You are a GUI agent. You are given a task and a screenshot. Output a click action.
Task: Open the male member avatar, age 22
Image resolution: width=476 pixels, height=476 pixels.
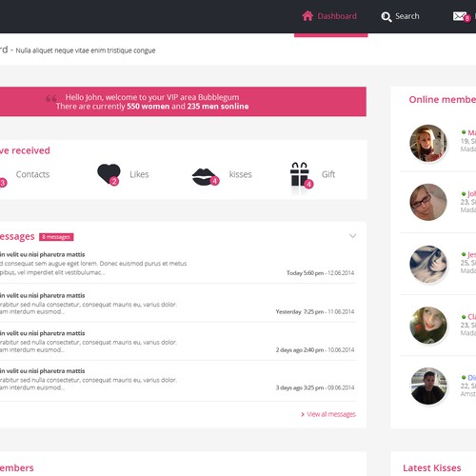pos(428,386)
